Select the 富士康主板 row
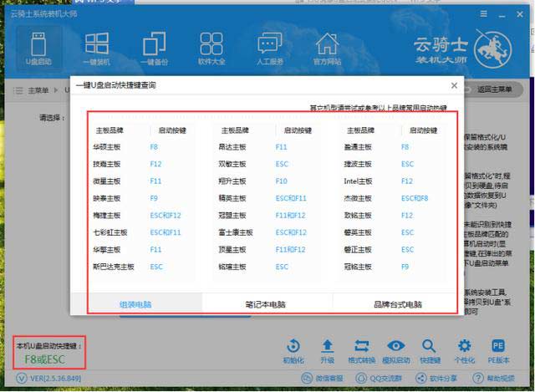The width and height of the screenshot is (535, 392). [267, 232]
